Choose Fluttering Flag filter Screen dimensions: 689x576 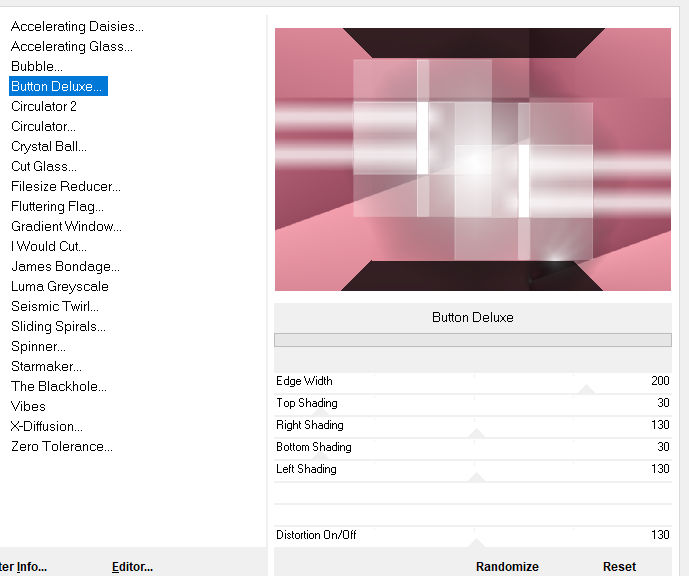tap(57, 206)
